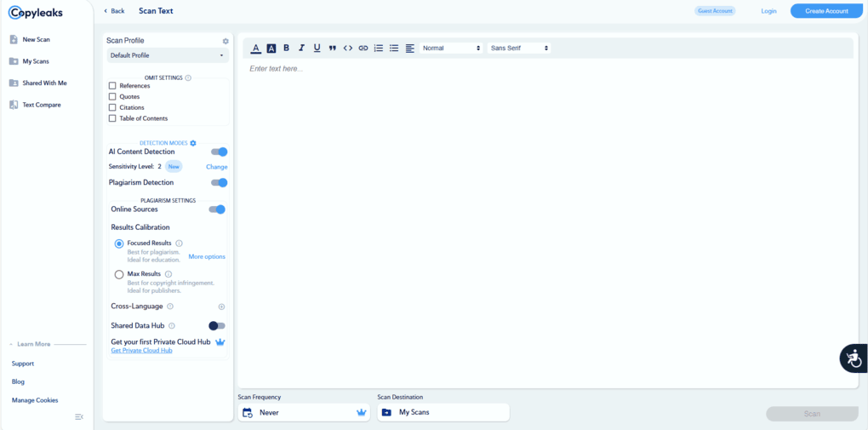Show info about Omit Settings
The width and height of the screenshot is (868, 430).
[x=188, y=78]
